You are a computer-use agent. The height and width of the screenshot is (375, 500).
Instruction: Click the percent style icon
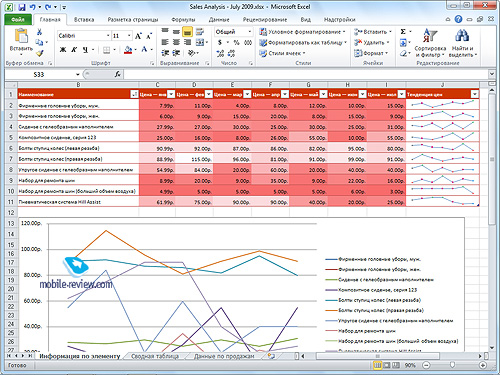point(236,43)
